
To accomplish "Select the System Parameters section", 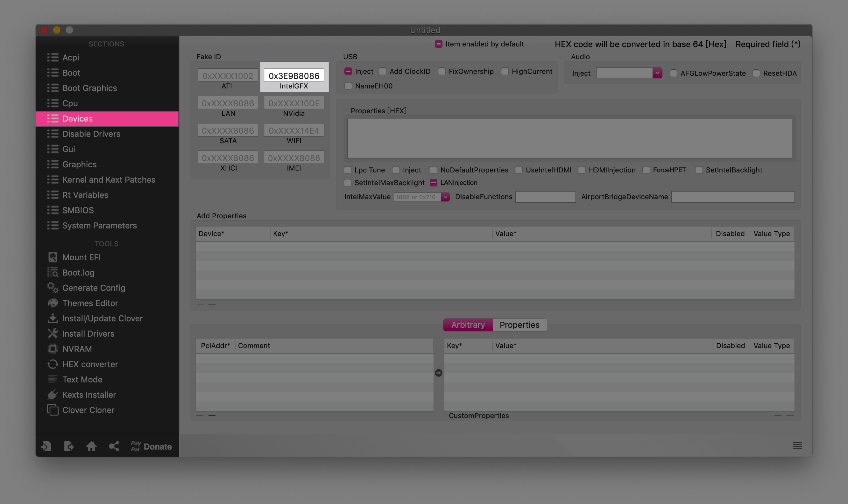I will [x=107, y=226].
